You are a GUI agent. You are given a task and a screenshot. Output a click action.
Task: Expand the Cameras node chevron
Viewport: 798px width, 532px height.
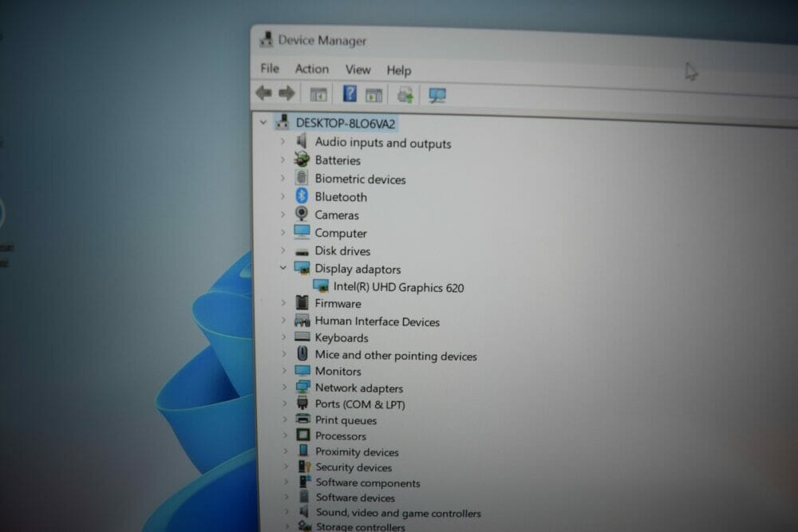coord(283,214)
